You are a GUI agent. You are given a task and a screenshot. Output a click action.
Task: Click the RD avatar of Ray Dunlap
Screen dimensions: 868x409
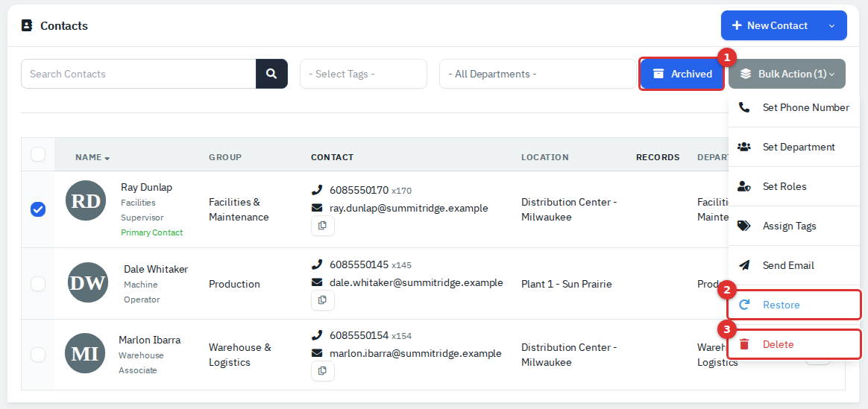click(x=86, y=200)
